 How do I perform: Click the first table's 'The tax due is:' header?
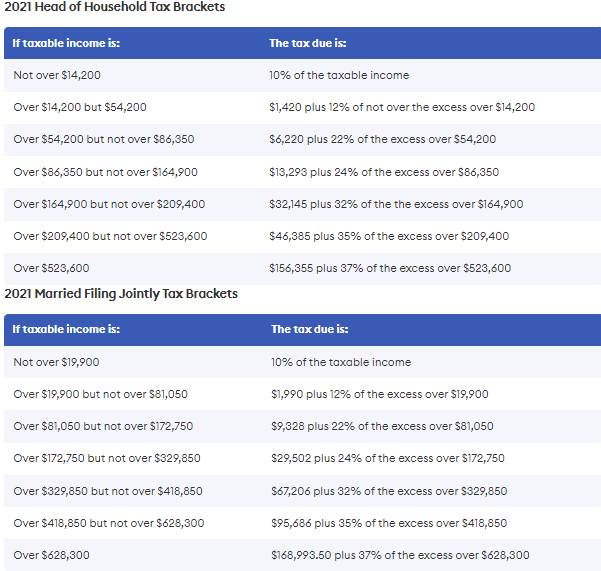point(307,43)
